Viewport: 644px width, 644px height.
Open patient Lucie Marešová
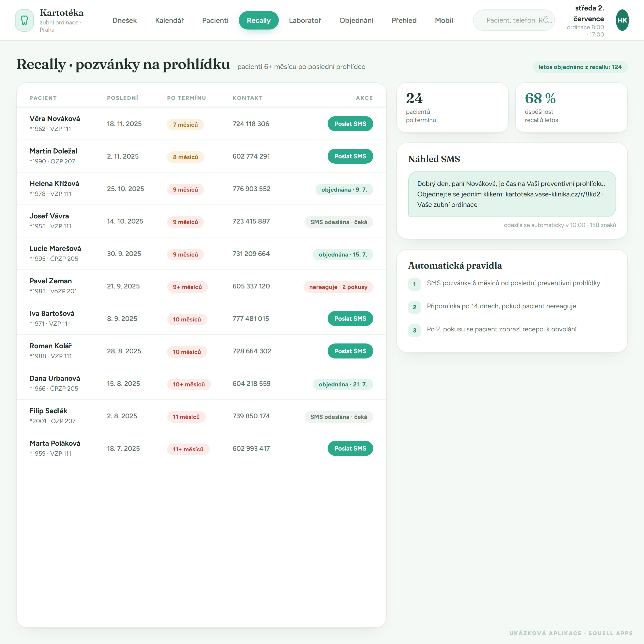[55, 249]
